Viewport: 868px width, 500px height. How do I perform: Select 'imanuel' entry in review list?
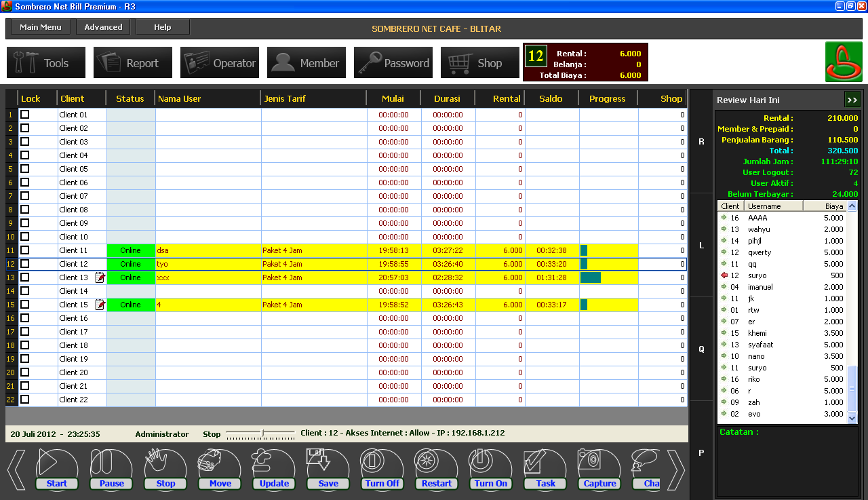coord(783,287)
